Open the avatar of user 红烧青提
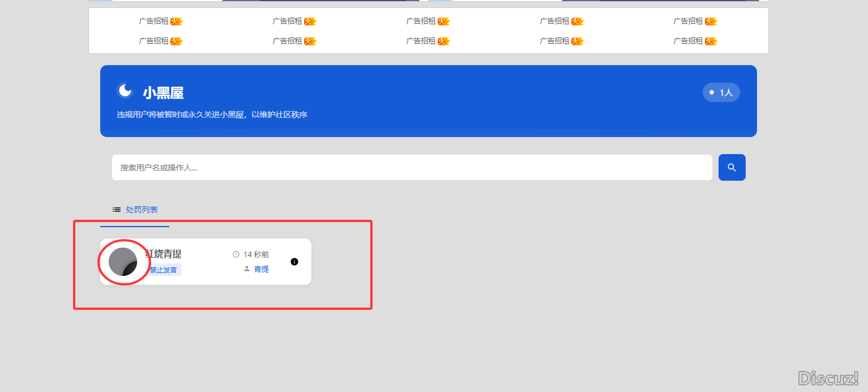Image resolution: width=868 pixels, height=392 pixels. coord(123,262)
